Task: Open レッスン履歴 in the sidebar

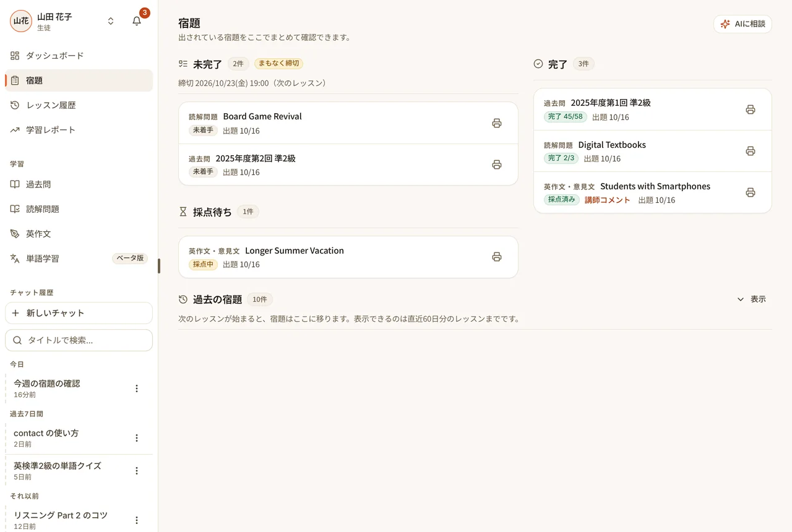Action: click(x=79, y=105)
